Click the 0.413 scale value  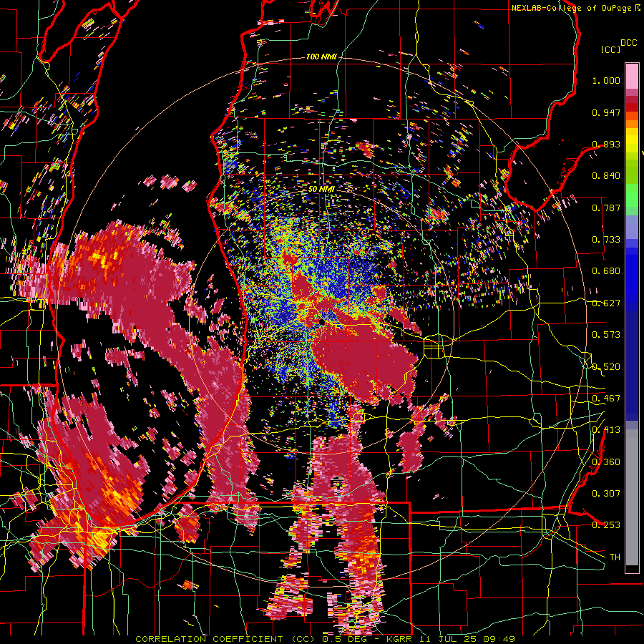606,430
